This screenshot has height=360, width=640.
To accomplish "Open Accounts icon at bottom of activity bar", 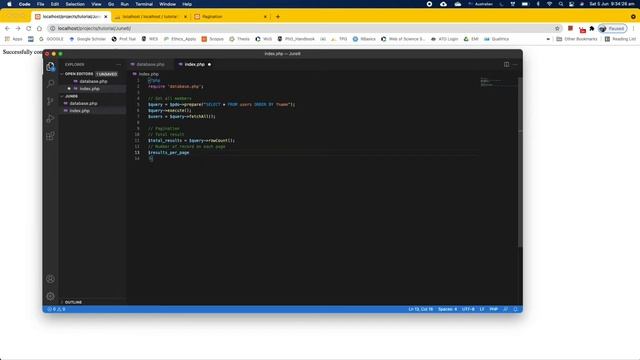I will pyautogui.click(x=50, y=279).
